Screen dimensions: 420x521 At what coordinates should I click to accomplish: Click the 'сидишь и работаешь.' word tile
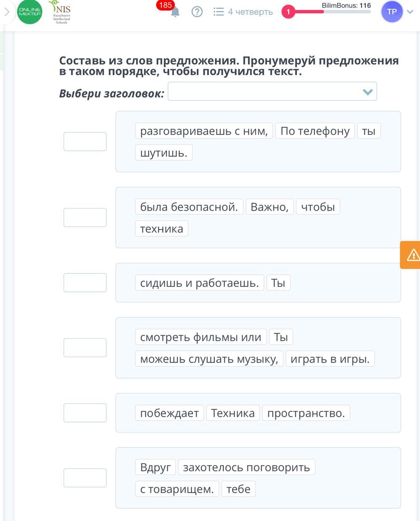pos(199,283)
